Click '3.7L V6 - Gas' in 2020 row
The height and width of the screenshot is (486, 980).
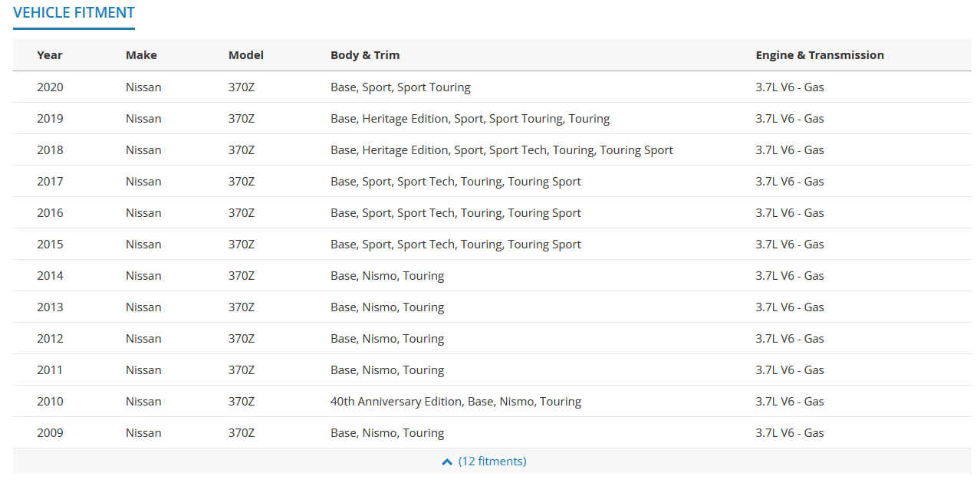coord(790,87)
